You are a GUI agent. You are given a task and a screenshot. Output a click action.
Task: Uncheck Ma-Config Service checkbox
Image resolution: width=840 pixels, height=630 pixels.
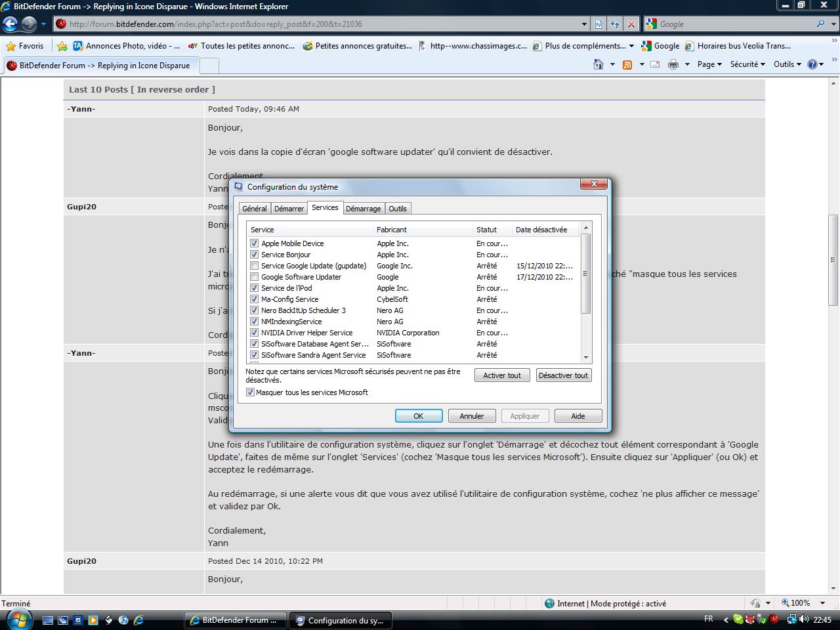click(254, 299)
